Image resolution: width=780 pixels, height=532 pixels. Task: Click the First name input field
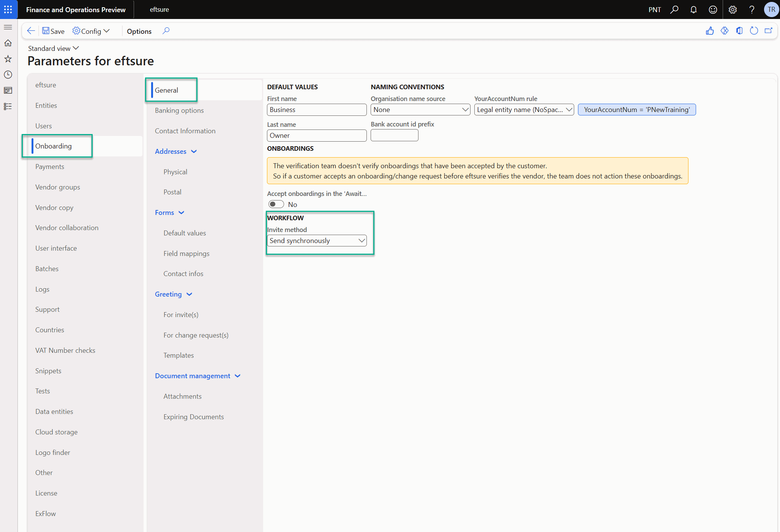(x=317, y=110)
